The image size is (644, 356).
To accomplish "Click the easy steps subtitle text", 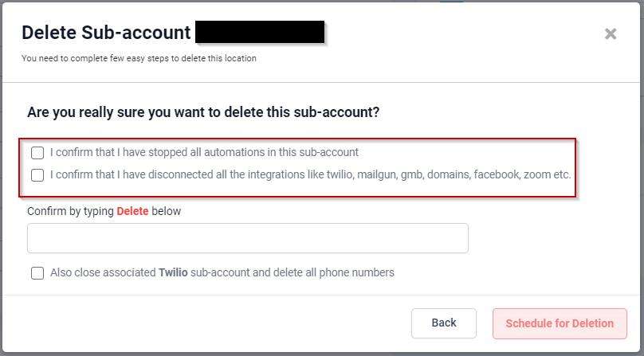I will click(x=139, y=58).
